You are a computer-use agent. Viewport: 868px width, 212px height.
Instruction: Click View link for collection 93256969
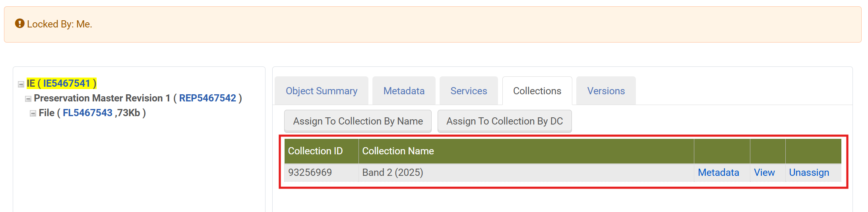click(x=764, y=173)
